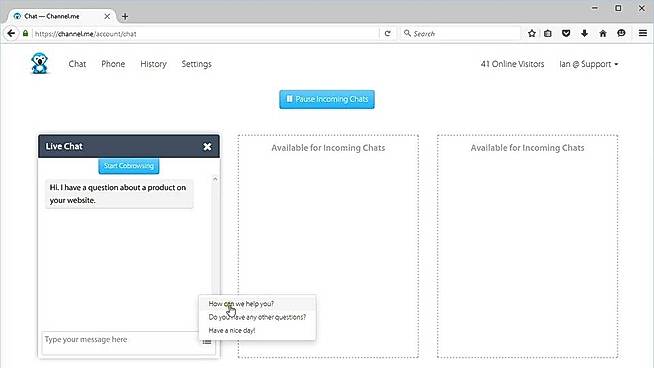Click the chat smiley toolbar icon
Screen dimensions: 654x368
pyautogui.click(x=621, y=33)
